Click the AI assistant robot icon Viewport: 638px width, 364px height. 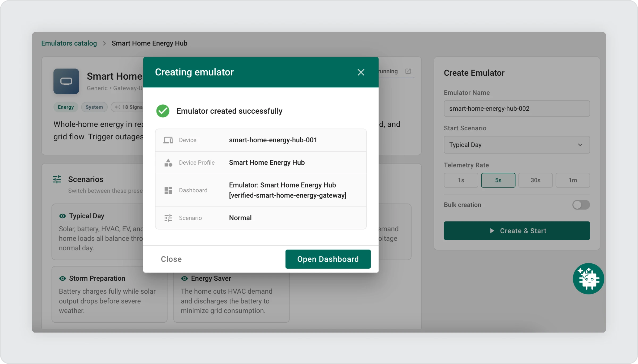tap(588, 279)
